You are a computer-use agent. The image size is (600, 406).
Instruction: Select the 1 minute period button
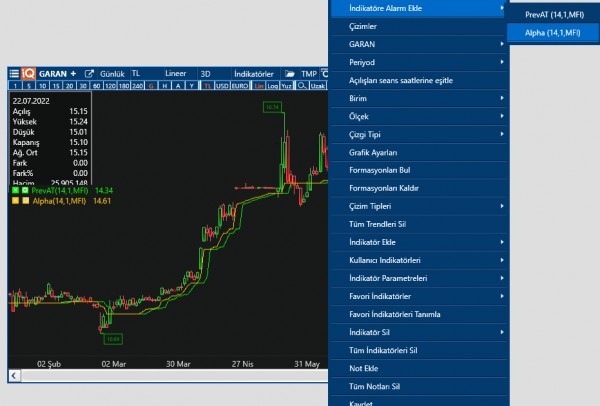coord(15,86)
